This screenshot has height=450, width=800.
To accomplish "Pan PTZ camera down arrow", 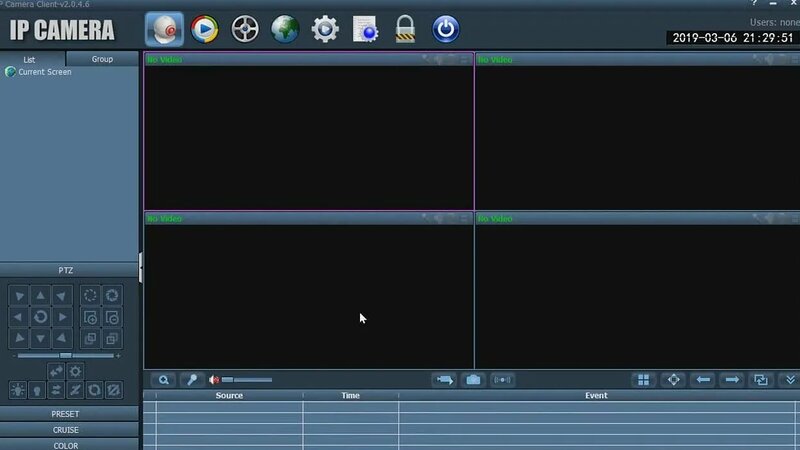I will pyautogui.click(x=40, y=338).
